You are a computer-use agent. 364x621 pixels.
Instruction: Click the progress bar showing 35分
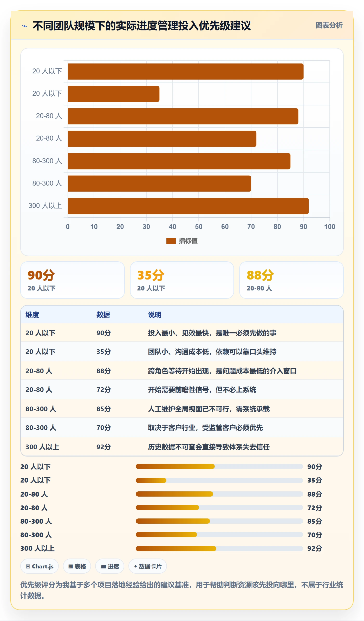tap(219, 480)
